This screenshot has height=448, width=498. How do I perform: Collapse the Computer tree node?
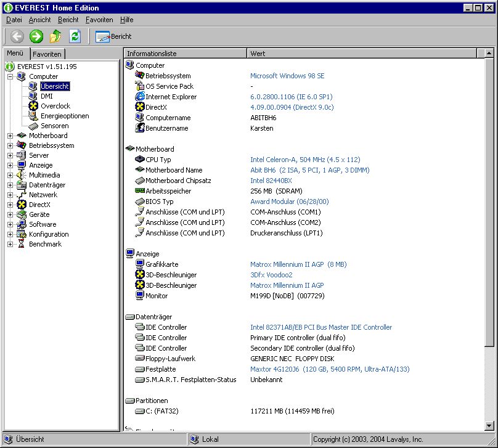click(10, 76)
